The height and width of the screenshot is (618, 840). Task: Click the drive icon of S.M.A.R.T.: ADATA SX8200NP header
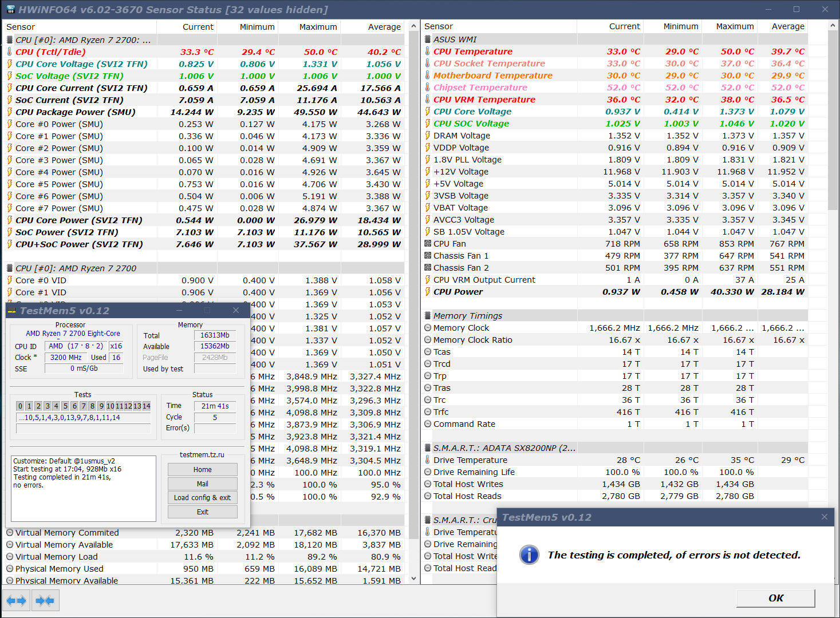pyautogui.click(x=428, y=448)
